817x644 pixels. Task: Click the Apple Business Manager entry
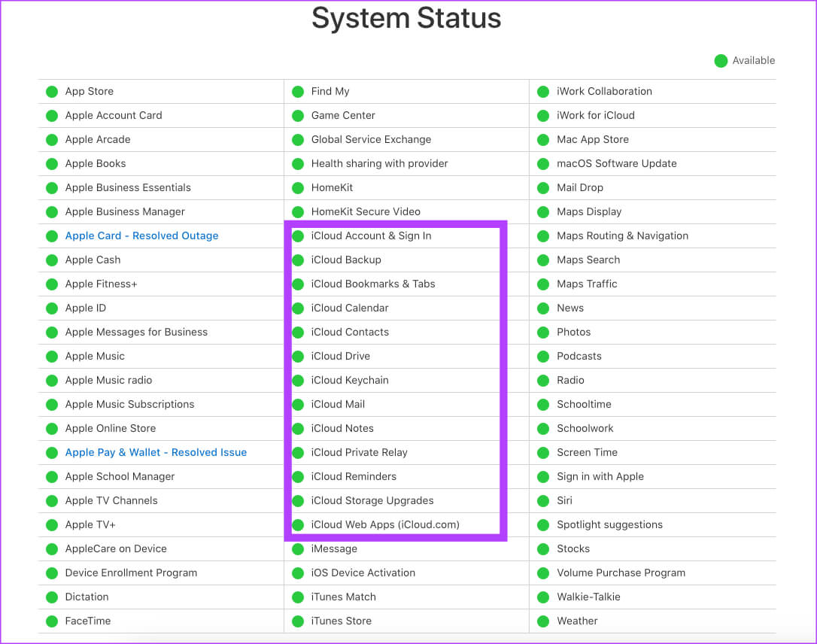(x=125, y=211)
